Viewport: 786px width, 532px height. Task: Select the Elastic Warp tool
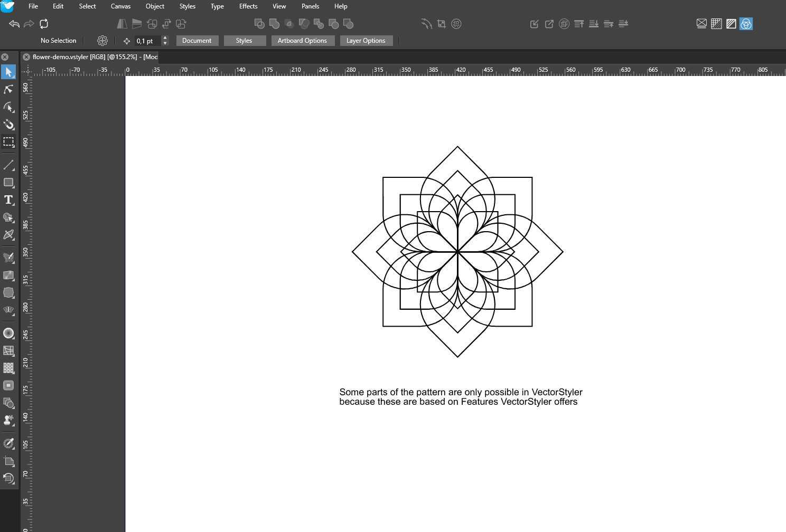click(8, 125)
